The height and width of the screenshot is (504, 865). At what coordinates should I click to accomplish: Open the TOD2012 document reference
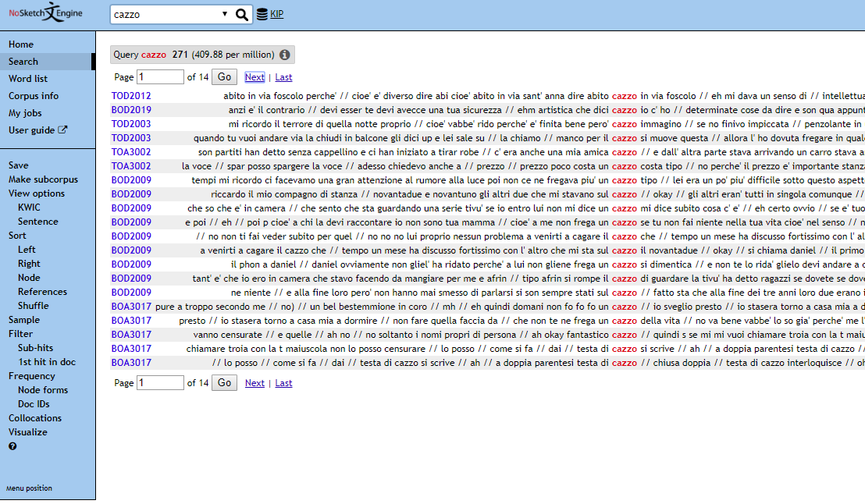pos(131,96)
